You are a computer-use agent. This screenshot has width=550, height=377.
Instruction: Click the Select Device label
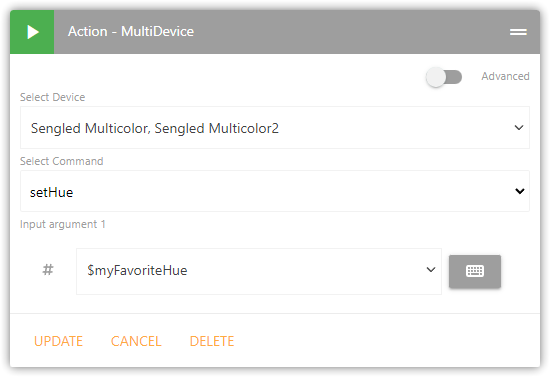pyautogui.click(x=52, y=97)
